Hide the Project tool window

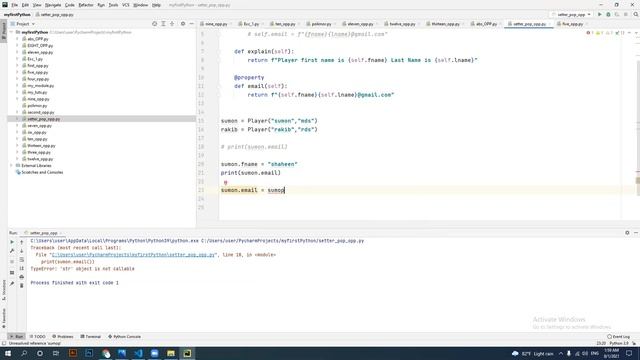191,24
